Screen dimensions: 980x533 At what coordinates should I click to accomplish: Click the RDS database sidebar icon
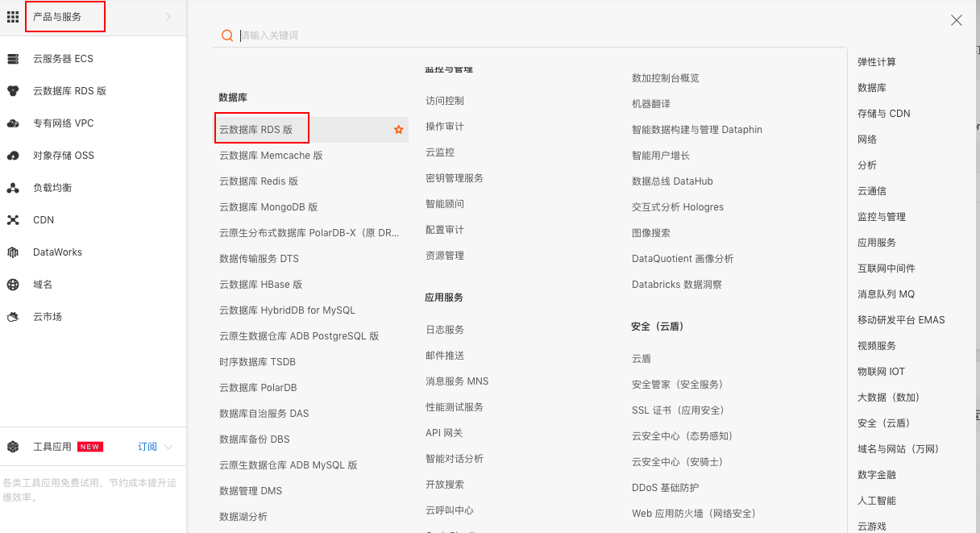pos(13,91)
